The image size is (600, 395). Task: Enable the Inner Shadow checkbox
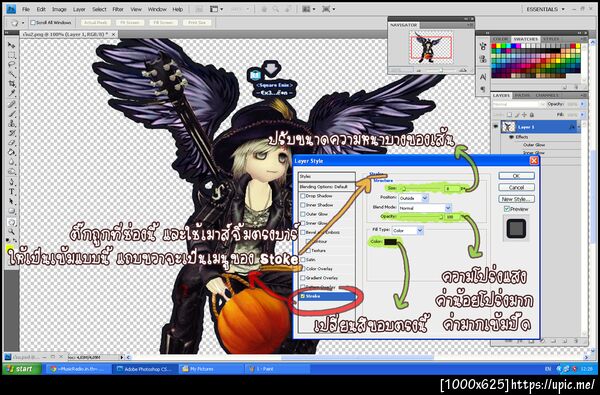[303, 205]
